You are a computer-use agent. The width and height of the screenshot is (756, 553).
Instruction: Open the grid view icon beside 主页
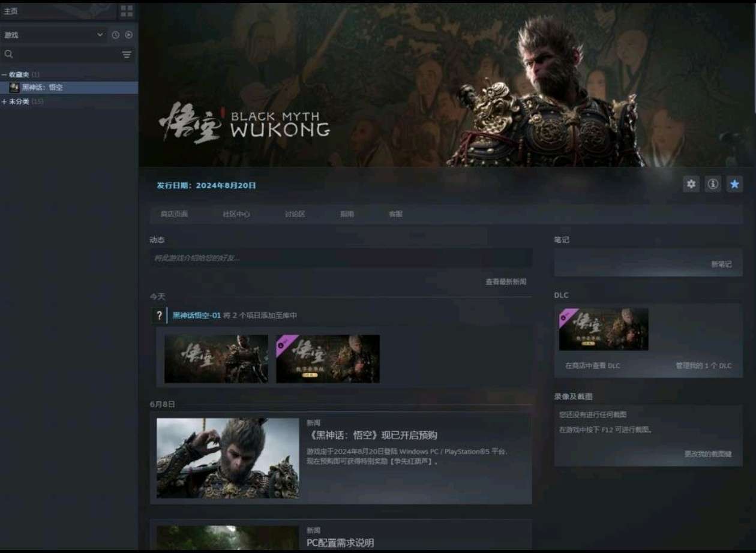coord(127,11)
